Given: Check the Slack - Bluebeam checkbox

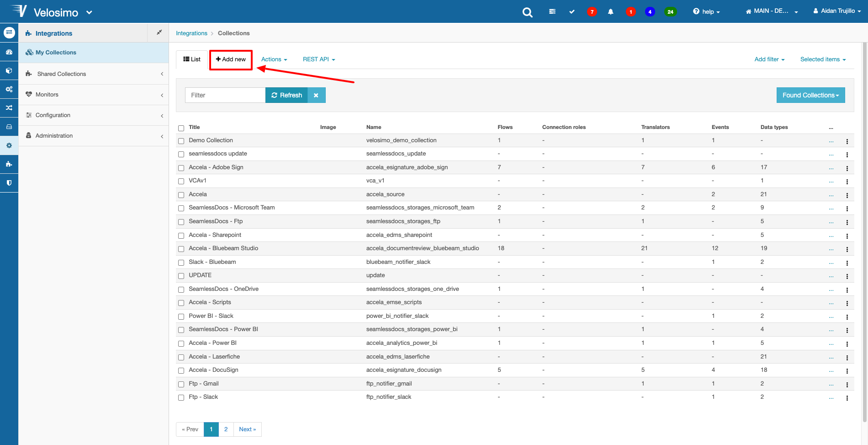Looking at the screenshot, I should tap(181, 263).
